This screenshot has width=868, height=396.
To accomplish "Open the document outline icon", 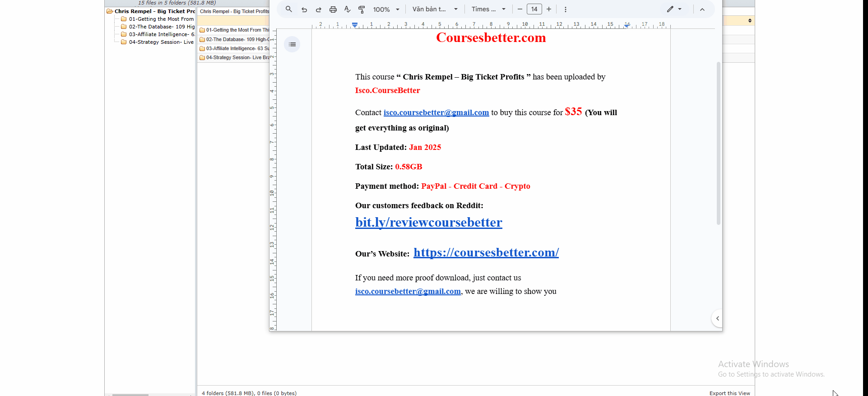I will [x=292, y=44].
